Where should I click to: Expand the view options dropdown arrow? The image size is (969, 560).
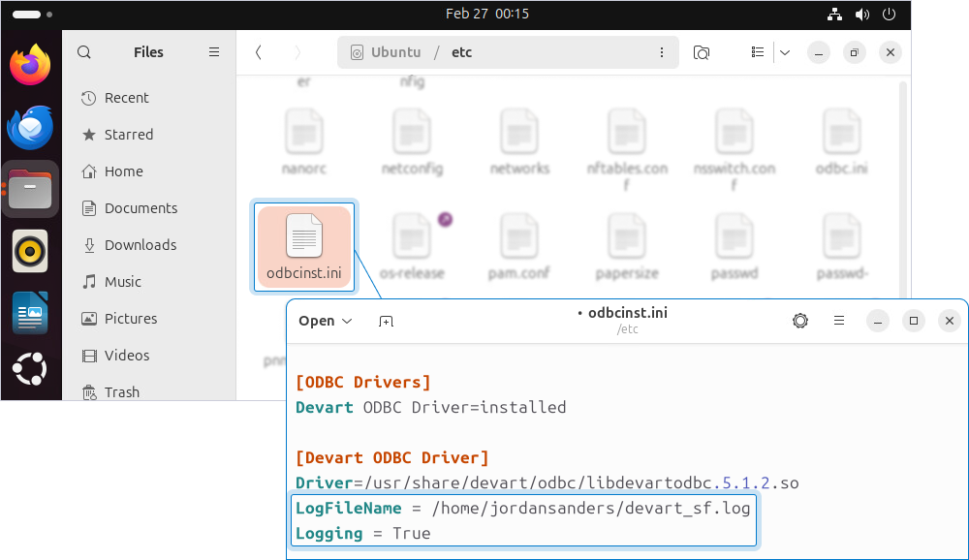[785, 52]
